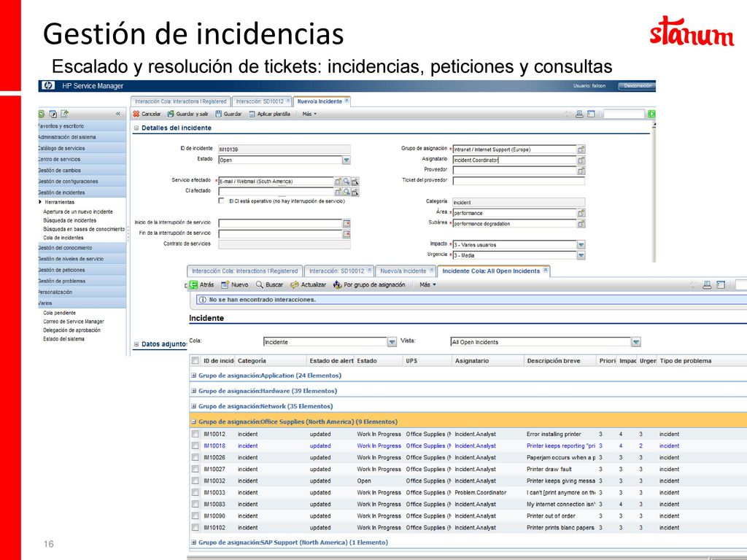Click the fill icon beside the Proveedor field

(x=581, y=171)
